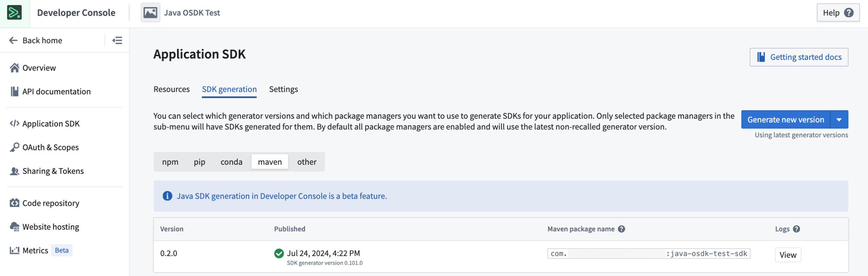
Task: Click the 0.2.0 version cell
Action: tap(168, 254)
